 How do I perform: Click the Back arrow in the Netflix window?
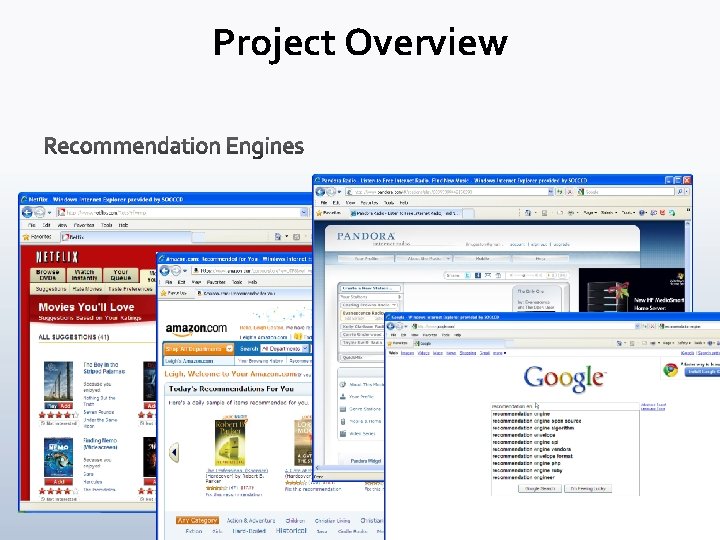click(x=27, y=212)
